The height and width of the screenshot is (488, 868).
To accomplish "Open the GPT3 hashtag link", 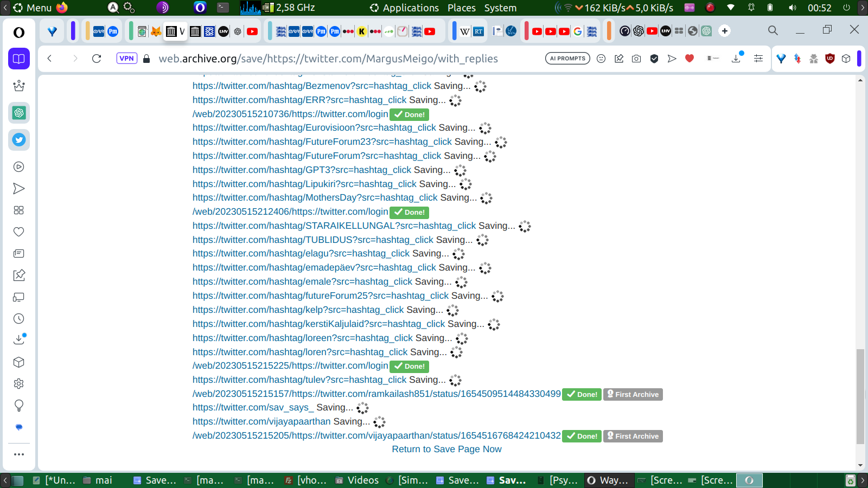I will (302, 170).
